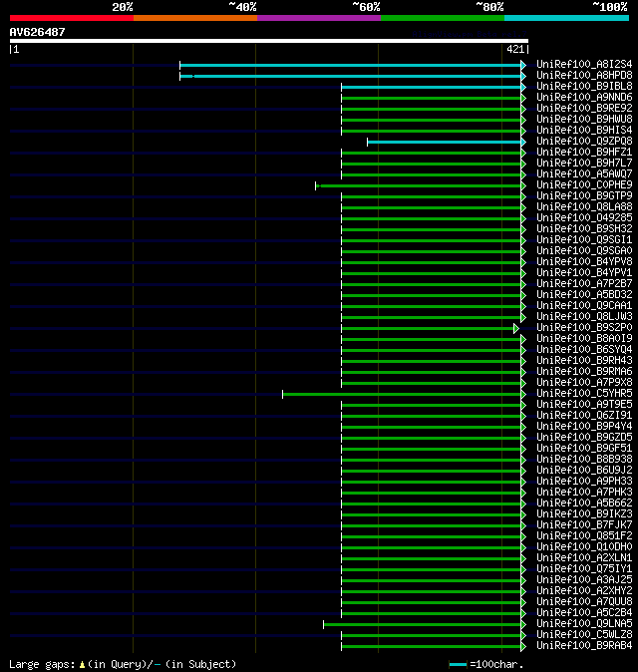
Task: Select the UniRef100_C5YHR5 label
Action: point(584,394)
